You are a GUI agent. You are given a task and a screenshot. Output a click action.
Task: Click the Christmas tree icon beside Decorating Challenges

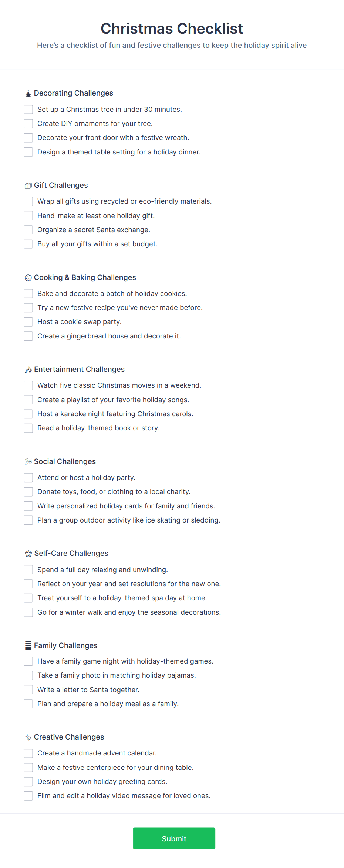[x=28, y=93]
